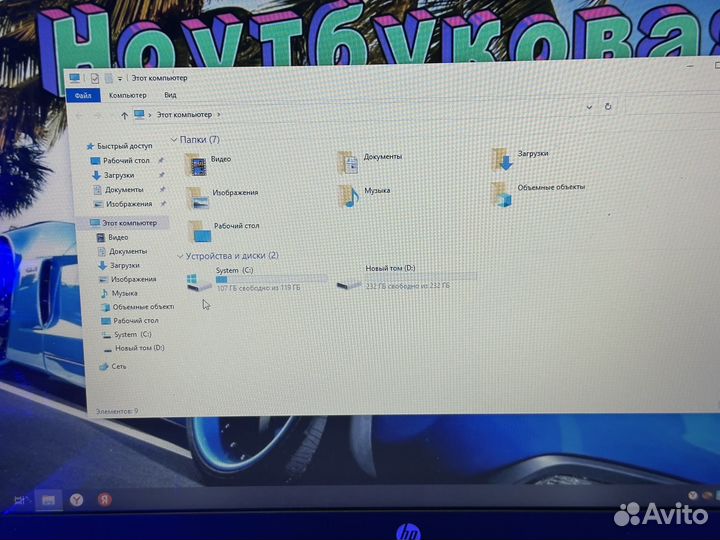Open the Компьютер ribbon tab
The width and height of the screenshot is (720, 540).
pos(128,95)
